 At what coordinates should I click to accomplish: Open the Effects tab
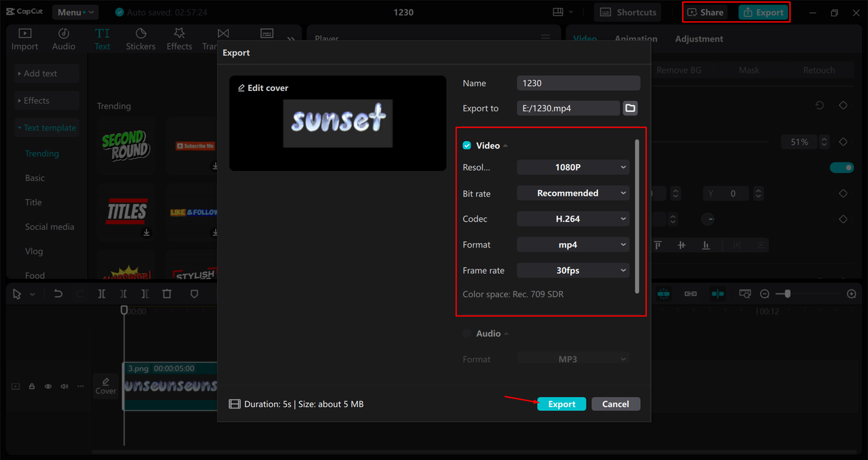[x=180, y=39]
